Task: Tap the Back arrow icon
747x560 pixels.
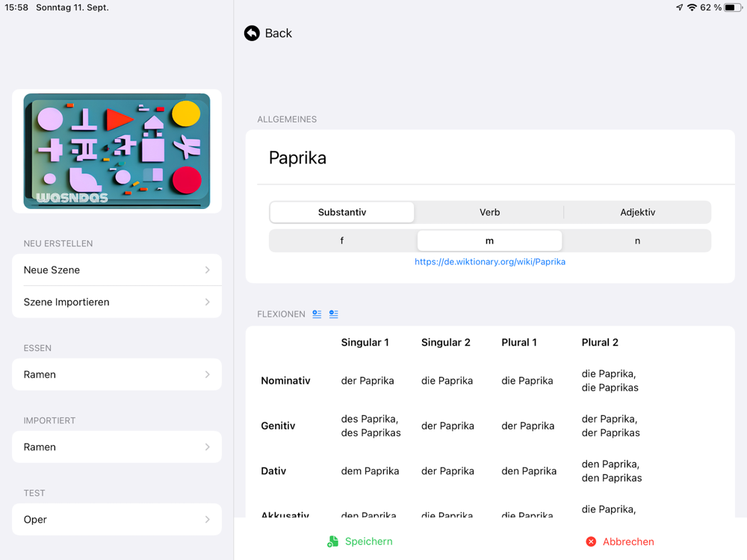Action: pos(252,34)
